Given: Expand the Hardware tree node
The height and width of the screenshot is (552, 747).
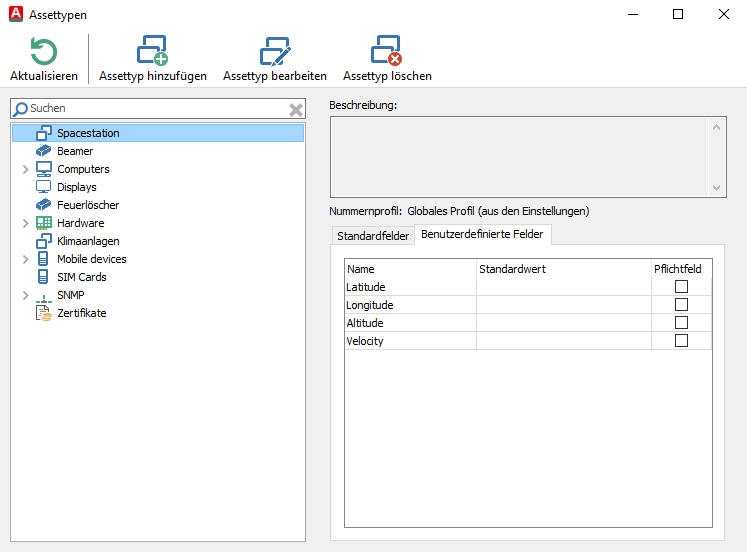Looking at the screenshot, I should [x=25, y=224].
